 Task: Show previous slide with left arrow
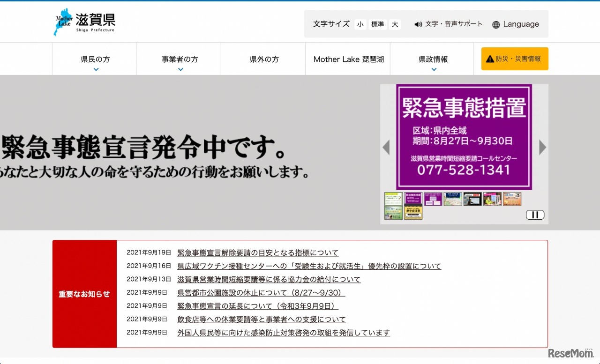point(386,148)
